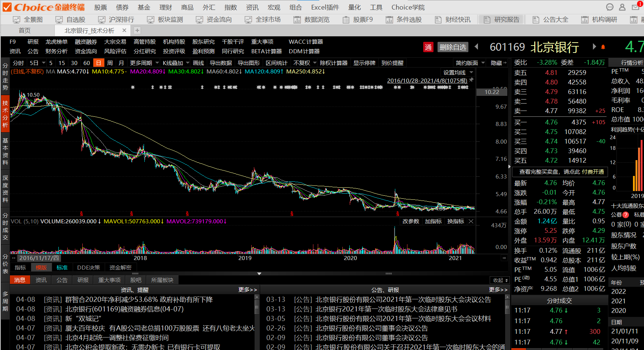Open 沪深排行 rankings from the toolbar
This screenshot has height=350, width=644.
coord(116,19)
